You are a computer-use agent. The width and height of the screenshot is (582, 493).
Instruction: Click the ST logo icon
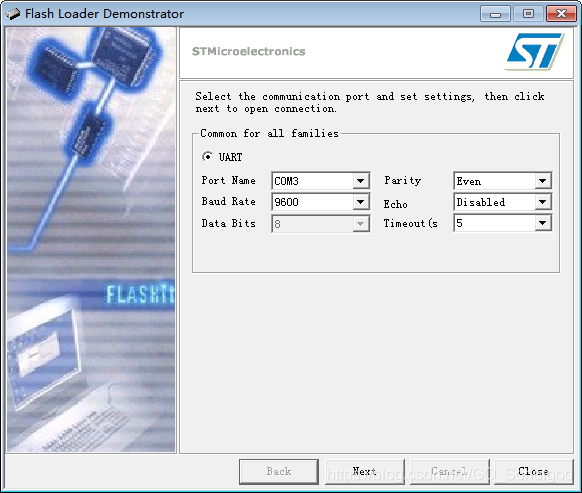pos(534,51)
